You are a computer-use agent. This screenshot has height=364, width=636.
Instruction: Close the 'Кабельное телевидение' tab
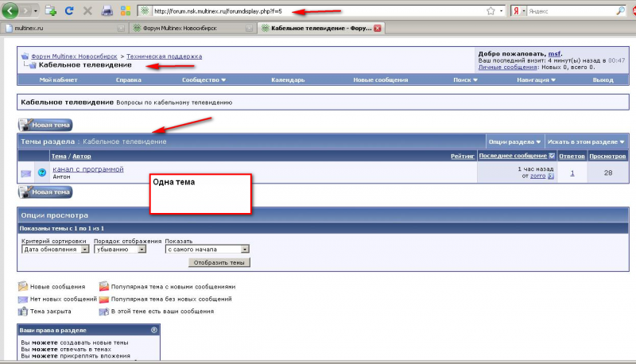[x=377, y=28]
